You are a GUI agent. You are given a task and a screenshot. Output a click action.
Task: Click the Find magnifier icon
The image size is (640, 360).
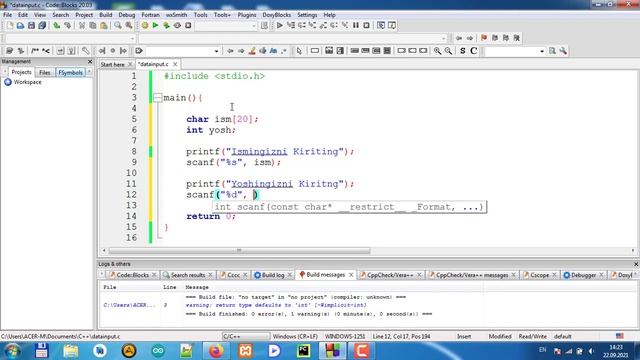click(x=118, y=26)
